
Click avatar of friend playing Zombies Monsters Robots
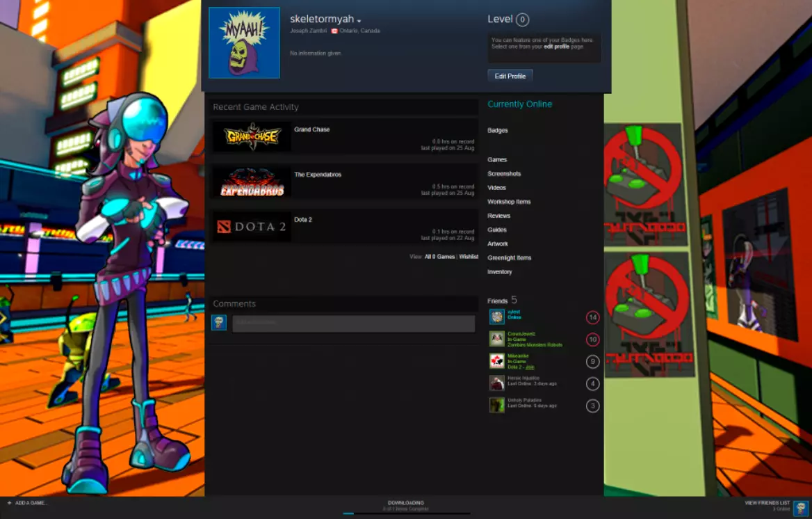click(x=497, y=339)
